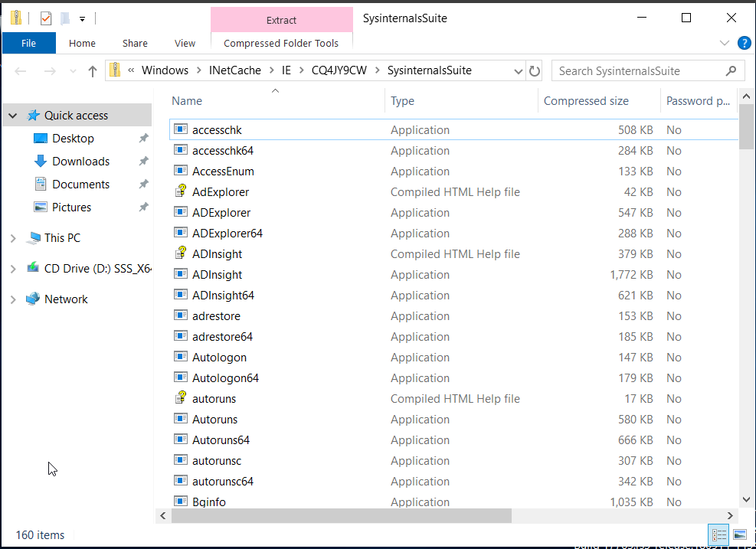Switch to details view button
756x549 pixels.
(x=719, y=534)
